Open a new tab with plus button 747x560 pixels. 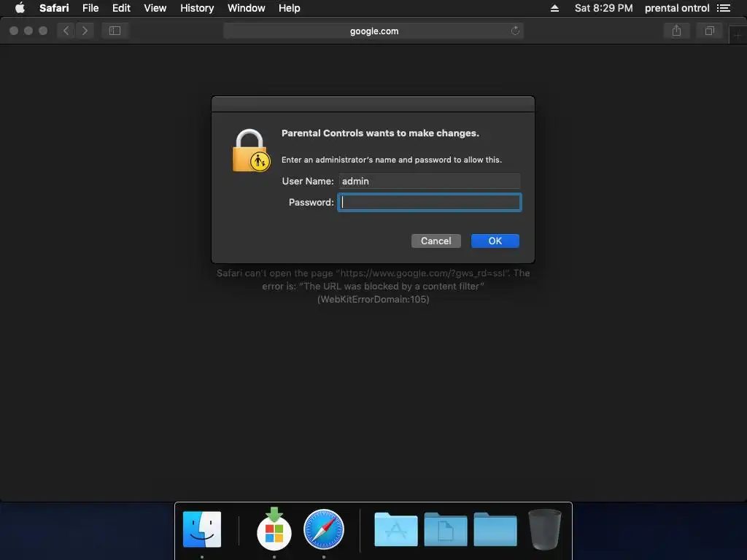click(x=738, y=35)
